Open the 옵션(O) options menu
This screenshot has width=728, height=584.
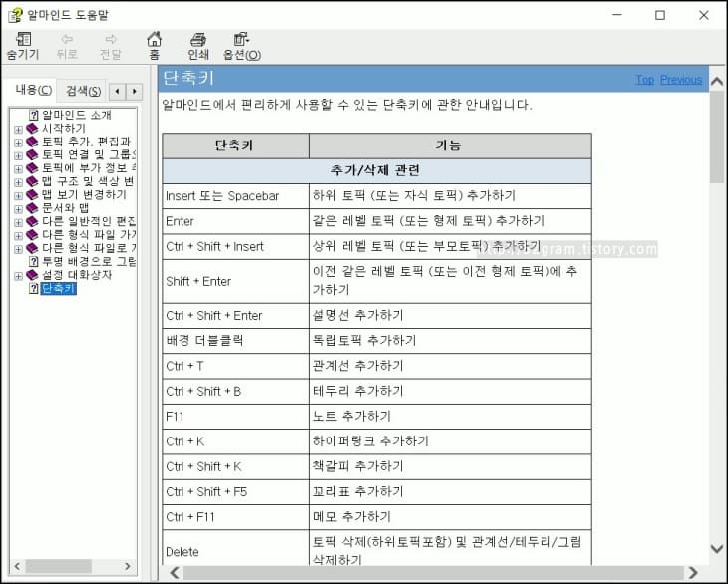tap(242, 46)
